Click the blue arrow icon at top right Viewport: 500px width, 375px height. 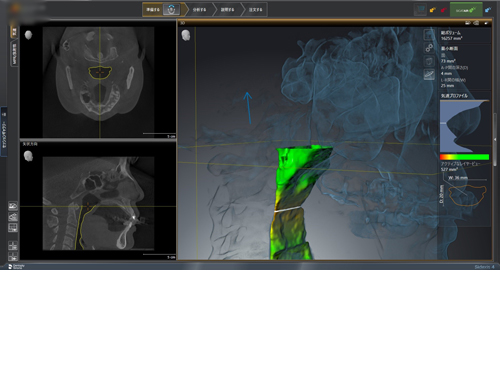(488, 10)
